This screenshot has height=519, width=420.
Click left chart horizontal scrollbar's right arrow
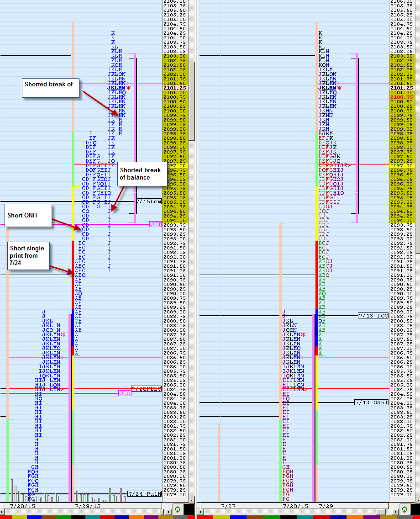pos(168,512)
